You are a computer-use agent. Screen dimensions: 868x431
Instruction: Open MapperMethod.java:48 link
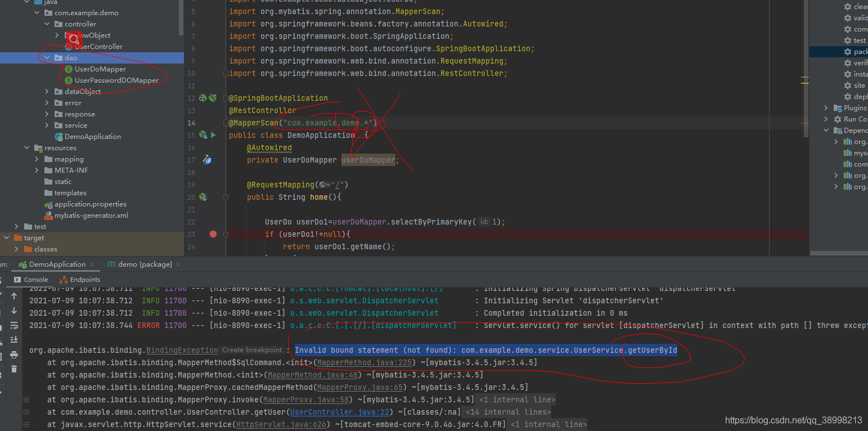point(312,375)
